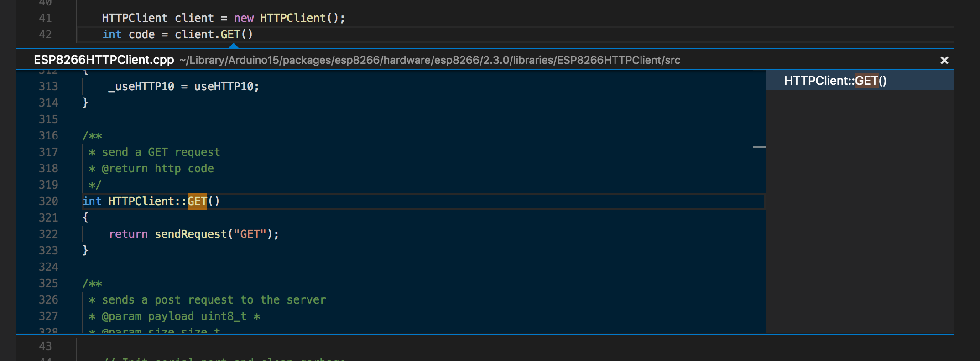This screenshot has height=361, width=980.
Task: Click line number 320 in peek gutter
Action: tap(48, 201)
